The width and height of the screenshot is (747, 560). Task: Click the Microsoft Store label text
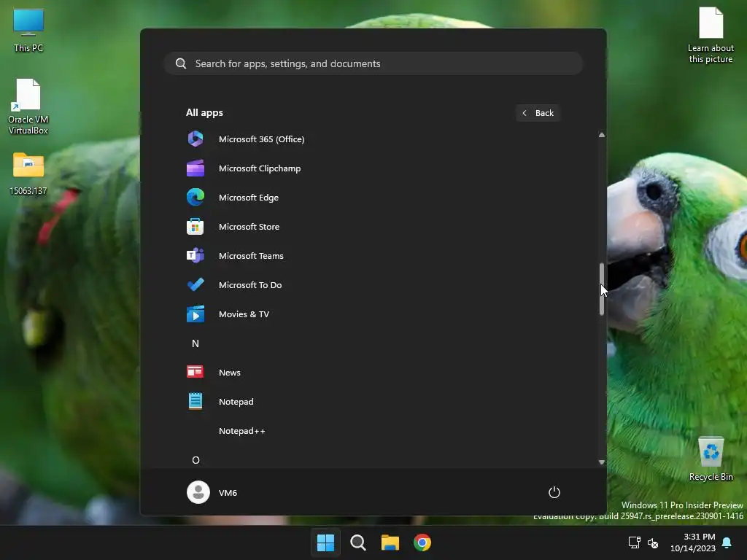coord(249,227)
